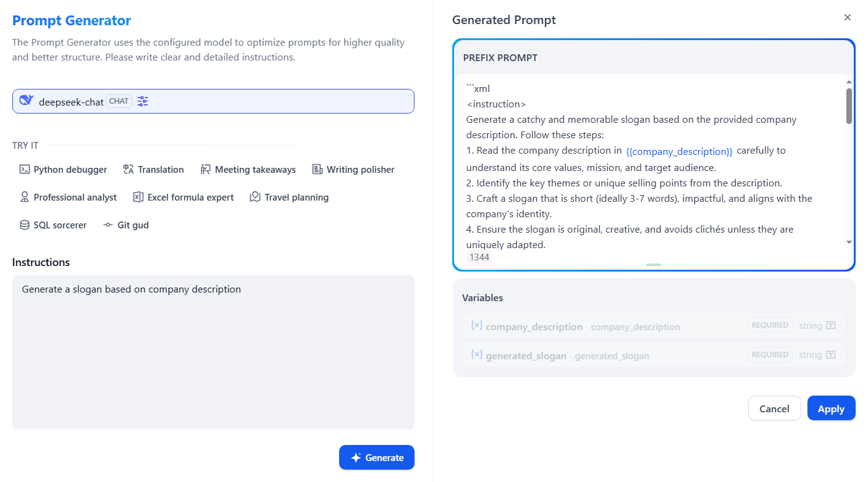Pick the Excel formula expert template

click(x=183, y=197)
